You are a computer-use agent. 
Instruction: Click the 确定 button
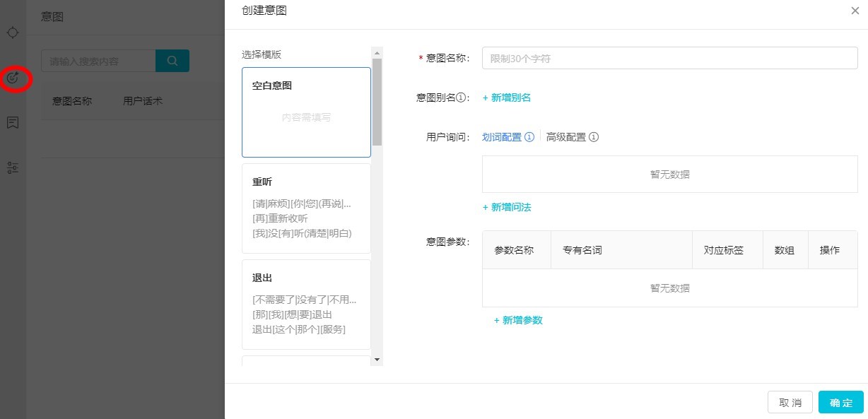pyautogui.click(x=841, y=402)
